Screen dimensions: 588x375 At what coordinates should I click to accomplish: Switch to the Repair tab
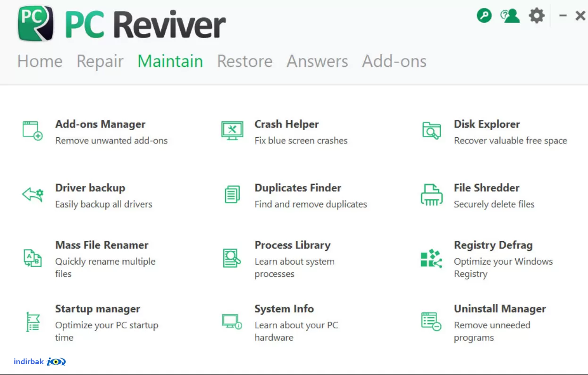click(100, 61)
